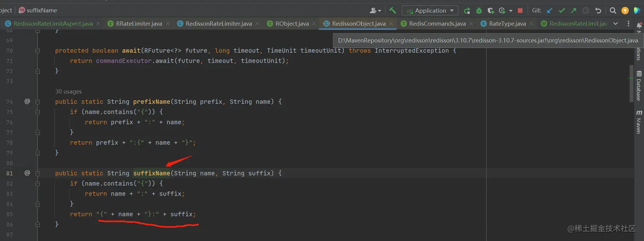Click the '30 usages' inlay hint

click(68, 92)
